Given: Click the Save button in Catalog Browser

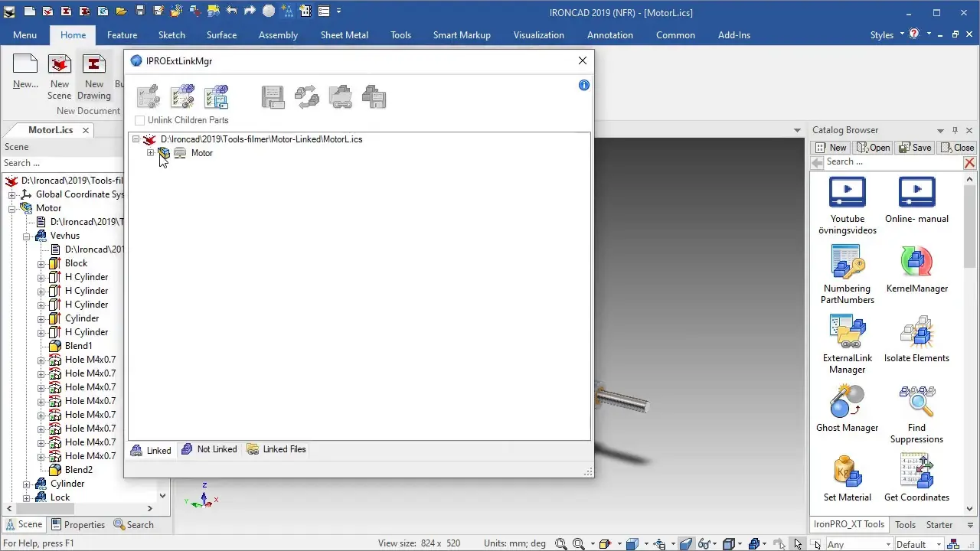Looking at the screenshot, I should 915,148.
